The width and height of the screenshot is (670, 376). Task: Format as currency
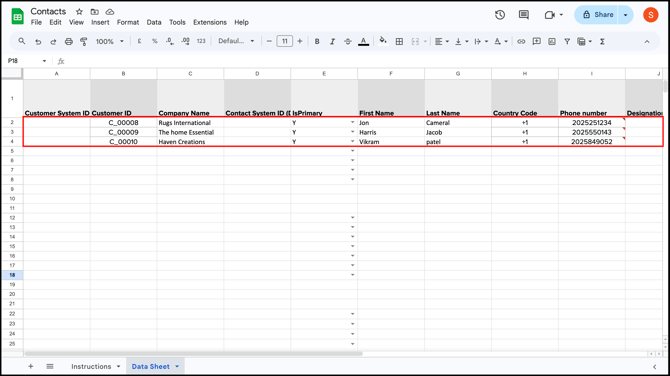[x=139, y=41]
